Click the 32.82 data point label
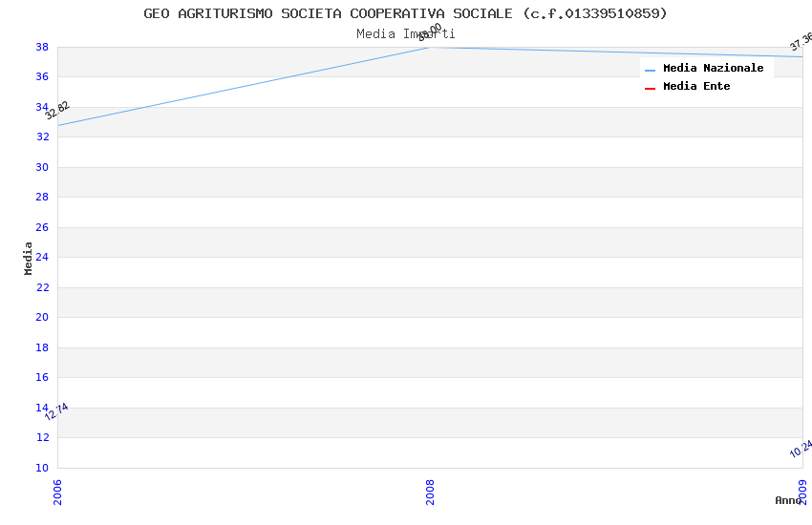The image size is (812, 525). pyautogui.click(x=57, y=110)
